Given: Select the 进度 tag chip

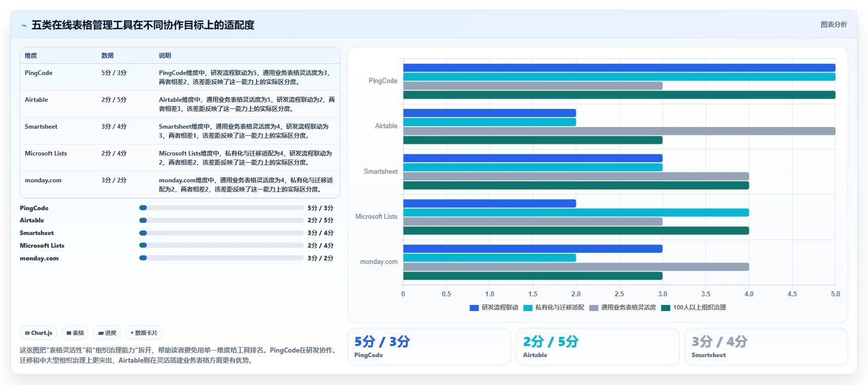Looking at the screenshot, I should pyautogui.click(x=107, y=333).
